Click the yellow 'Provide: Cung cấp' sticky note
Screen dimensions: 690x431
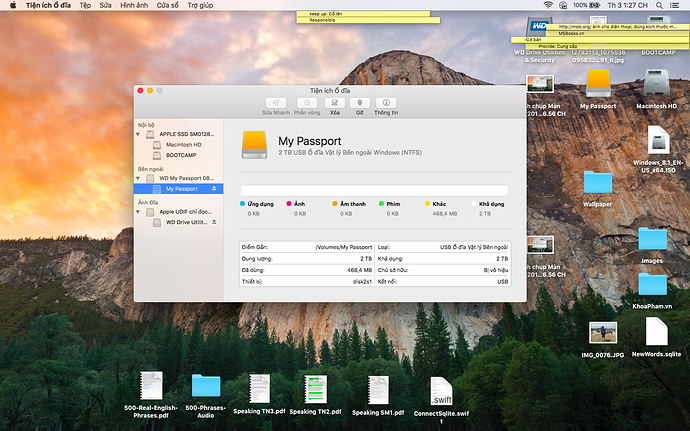[x=607, y=46]
